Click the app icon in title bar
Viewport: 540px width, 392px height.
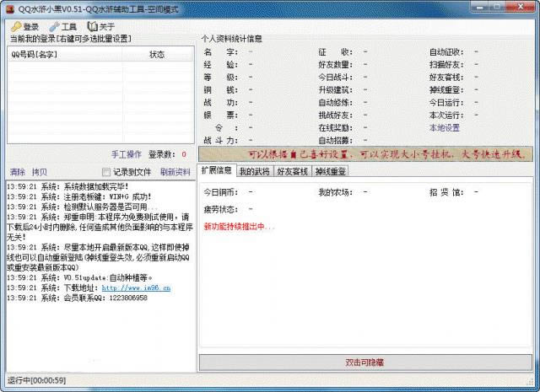click(x=10, y=9)
